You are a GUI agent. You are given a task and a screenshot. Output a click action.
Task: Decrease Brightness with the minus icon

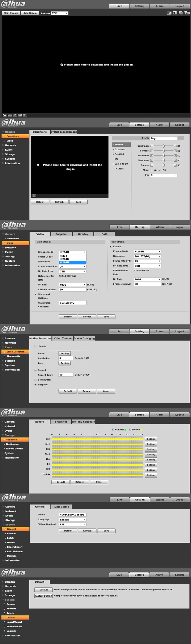pos(152,146)
